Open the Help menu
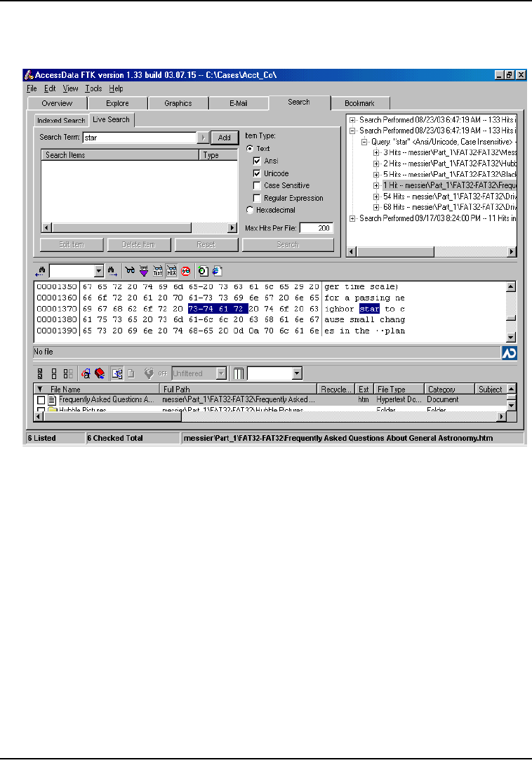The height and width of the screenshot is (784, 532). (116, 88)
